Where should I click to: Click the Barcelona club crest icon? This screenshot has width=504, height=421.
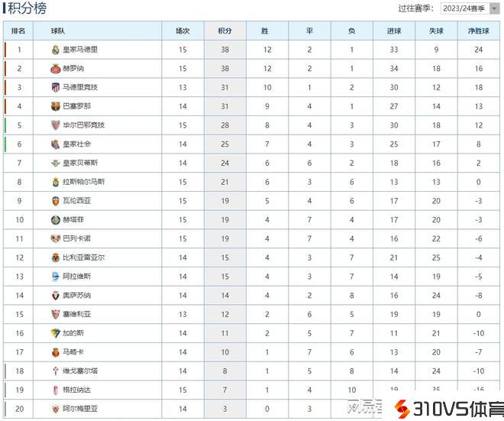55,106
